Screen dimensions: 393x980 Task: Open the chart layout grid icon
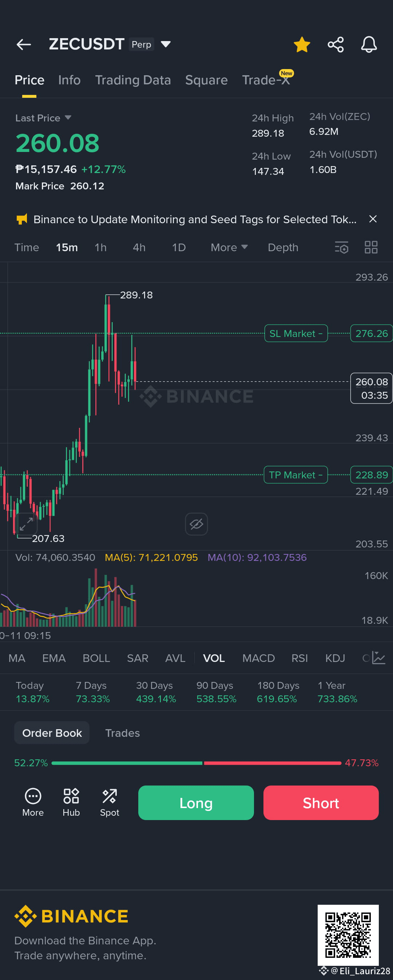coord(371,248)
